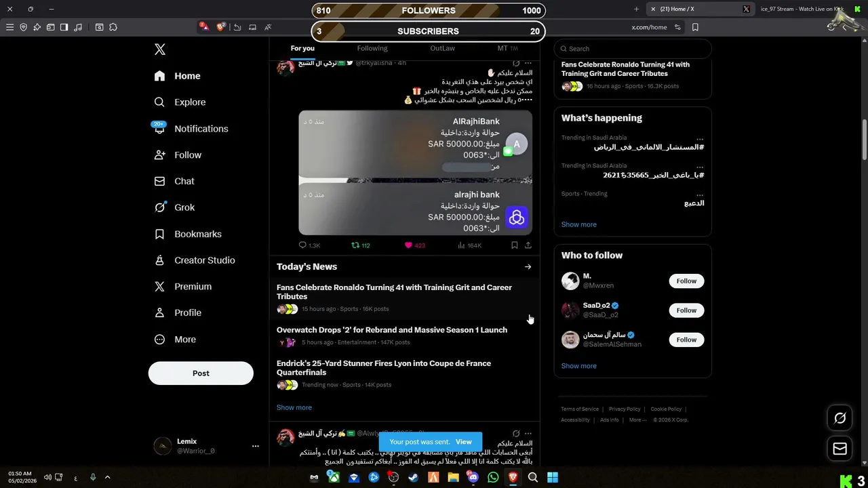This screenshot has height=488, width=868.
Task: Open the AlRajhiBank transfer screenshot image
Action: click(415, 173)
